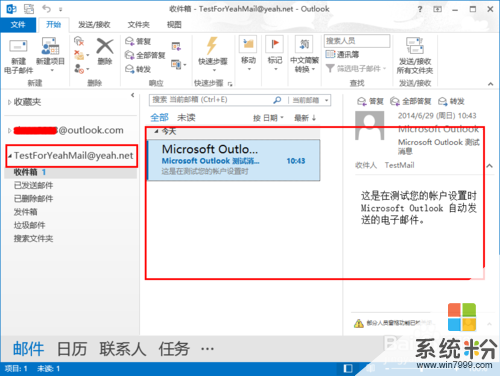Open Chinese Simplified/Traditional conversion
Viewport: 500px width, 376px height.
[x=304, y=54]
